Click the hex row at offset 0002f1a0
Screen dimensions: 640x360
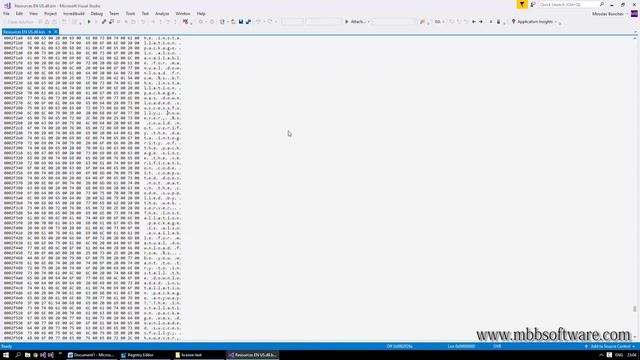pos(92,38)
